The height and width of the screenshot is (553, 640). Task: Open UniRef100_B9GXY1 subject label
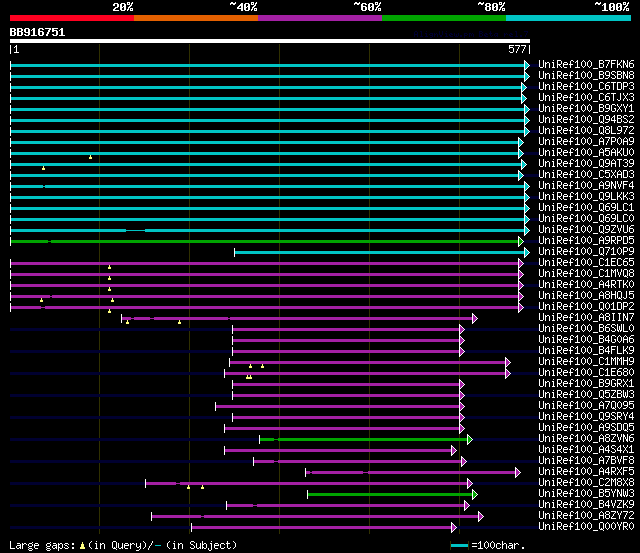tap(586, 109)
